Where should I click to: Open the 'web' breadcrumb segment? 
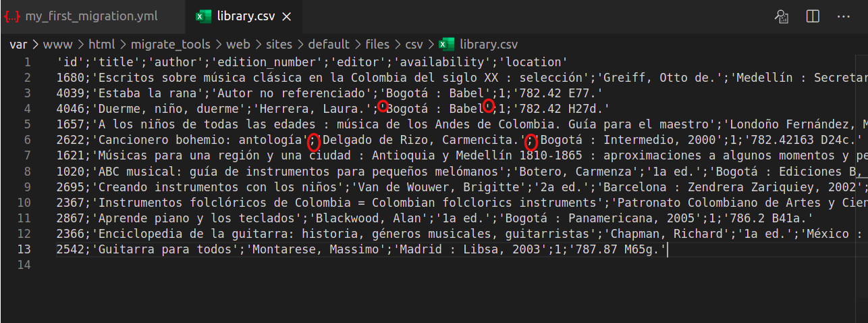[x=238, y=45]
